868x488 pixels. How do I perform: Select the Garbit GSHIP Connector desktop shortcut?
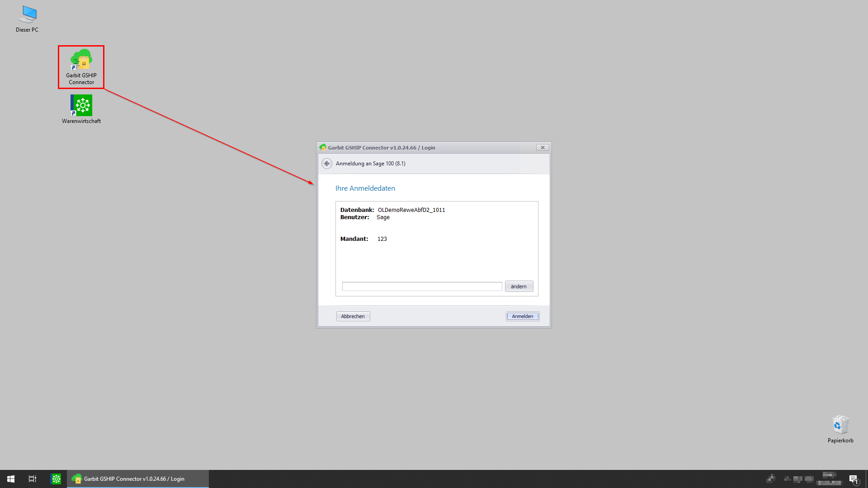(x=81, y=66)
